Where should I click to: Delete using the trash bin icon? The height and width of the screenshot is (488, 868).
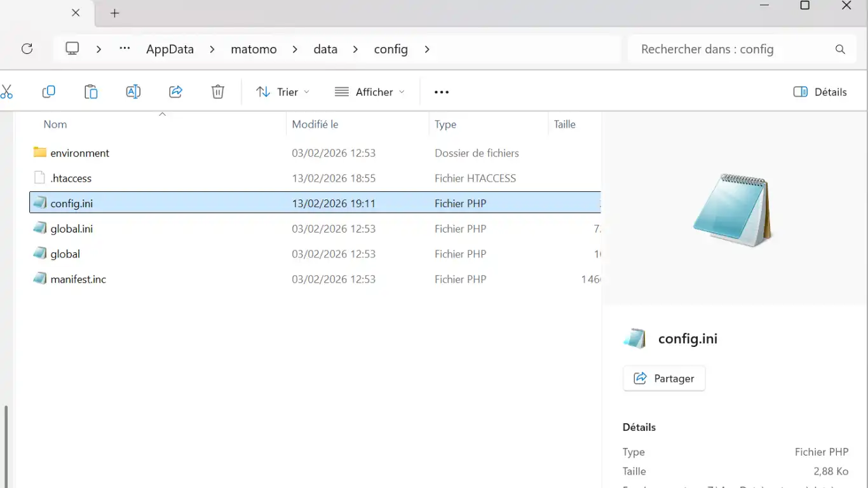point(217,92)
